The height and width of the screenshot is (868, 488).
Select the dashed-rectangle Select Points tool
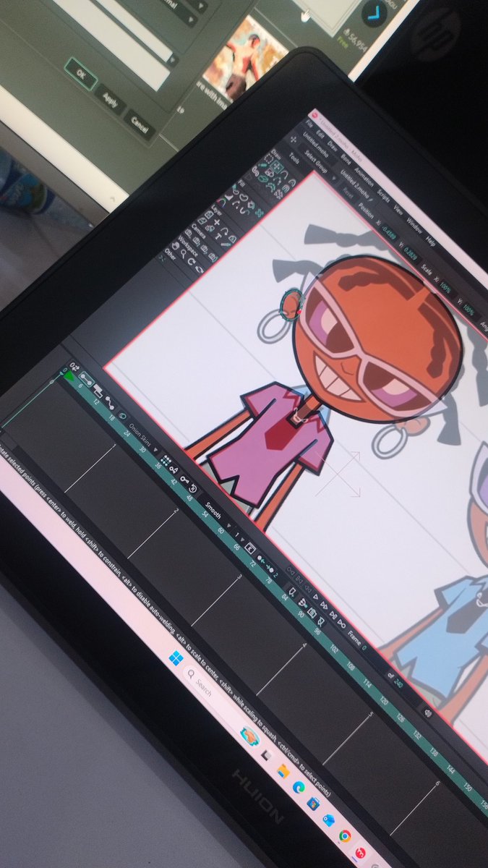coord(268,159)
